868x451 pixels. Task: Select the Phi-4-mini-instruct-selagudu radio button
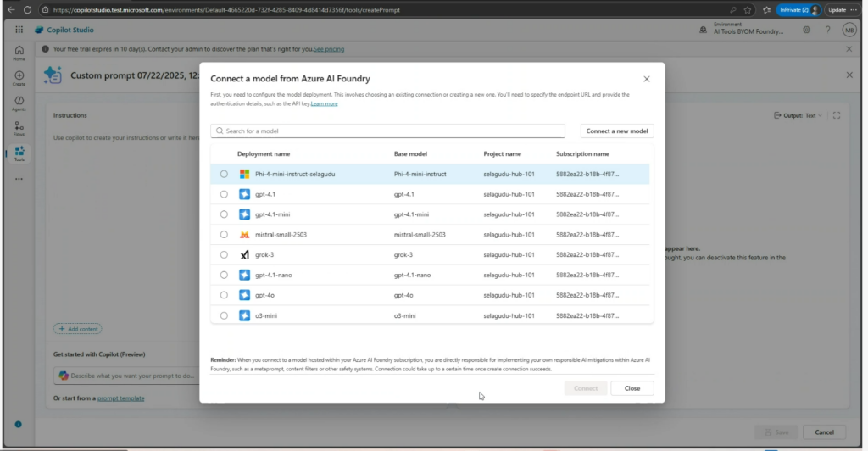pos(224,174)
